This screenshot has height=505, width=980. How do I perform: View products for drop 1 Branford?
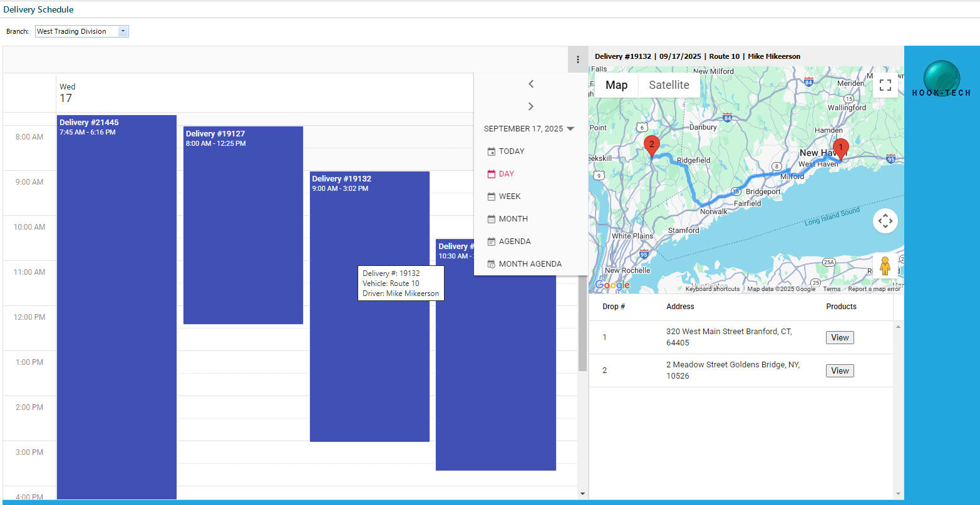(x=840, y=337)
